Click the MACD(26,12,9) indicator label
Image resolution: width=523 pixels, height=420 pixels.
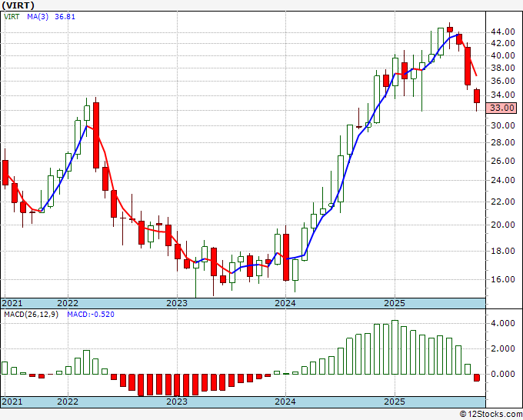click(x=31, y=315)
